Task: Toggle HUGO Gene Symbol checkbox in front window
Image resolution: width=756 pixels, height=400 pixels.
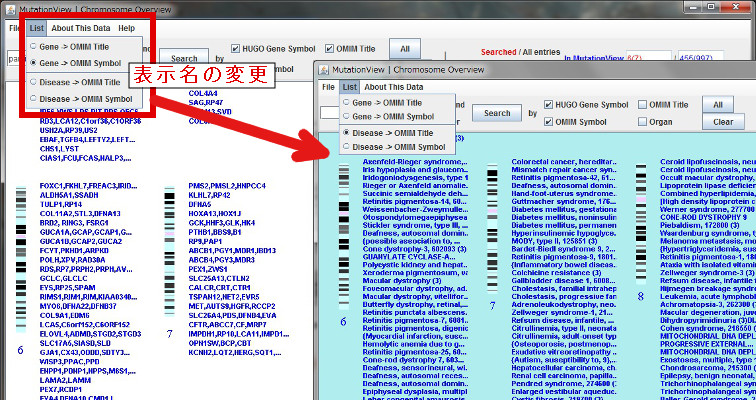Action: (x=549, y=105)
